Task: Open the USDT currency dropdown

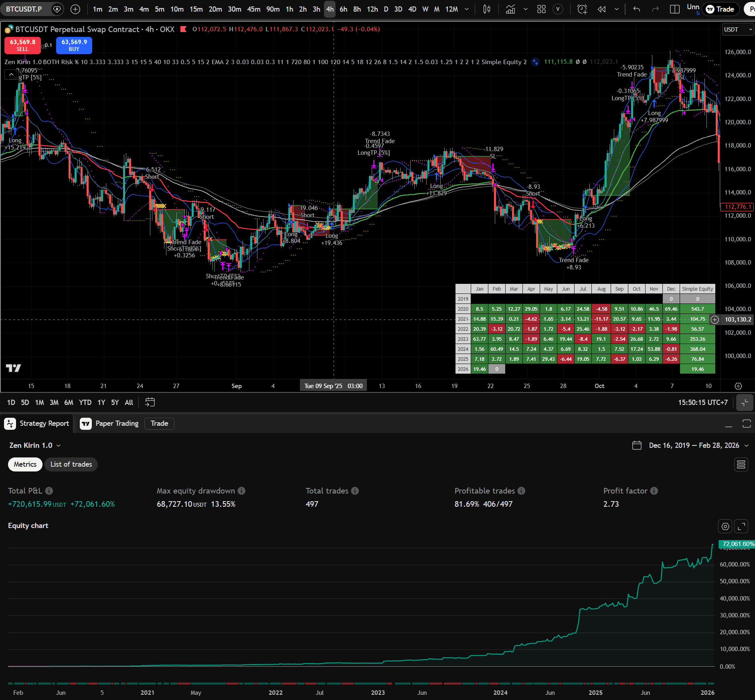Action: tap(738, 30)
